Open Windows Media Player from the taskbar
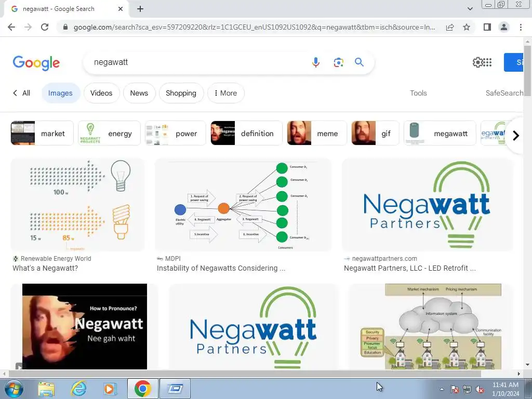532x399 pixels. click(110, 389)
